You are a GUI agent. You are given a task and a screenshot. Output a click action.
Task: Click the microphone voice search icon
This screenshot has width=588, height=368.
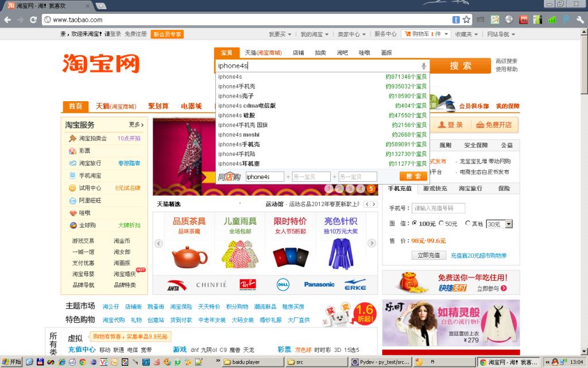[423, 66]
